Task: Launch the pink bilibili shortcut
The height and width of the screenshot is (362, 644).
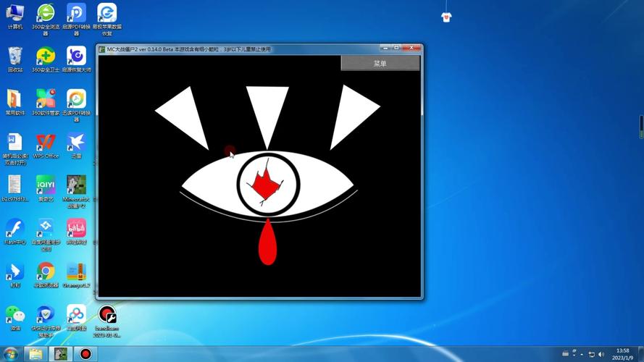Action: [x=76, y=232]
